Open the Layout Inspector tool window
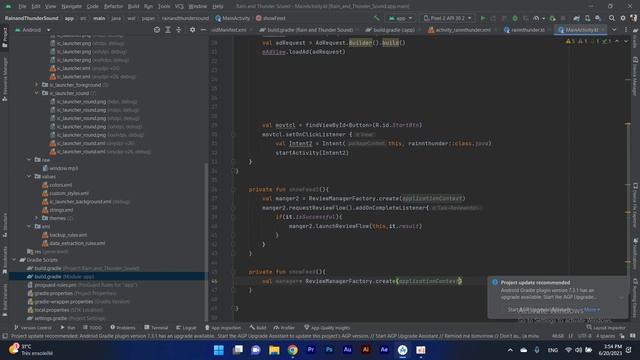 point(606,328)
